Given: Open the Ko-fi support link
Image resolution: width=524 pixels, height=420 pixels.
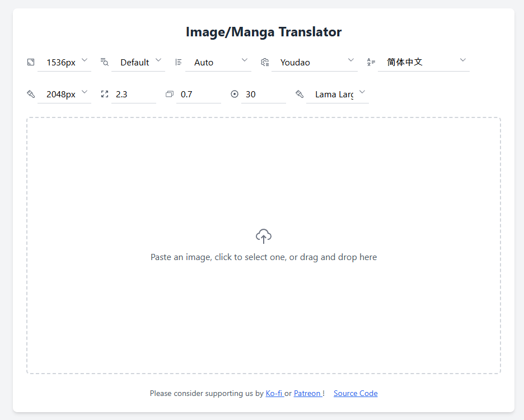Looking at the screenshot, I should tap(274, 393).
